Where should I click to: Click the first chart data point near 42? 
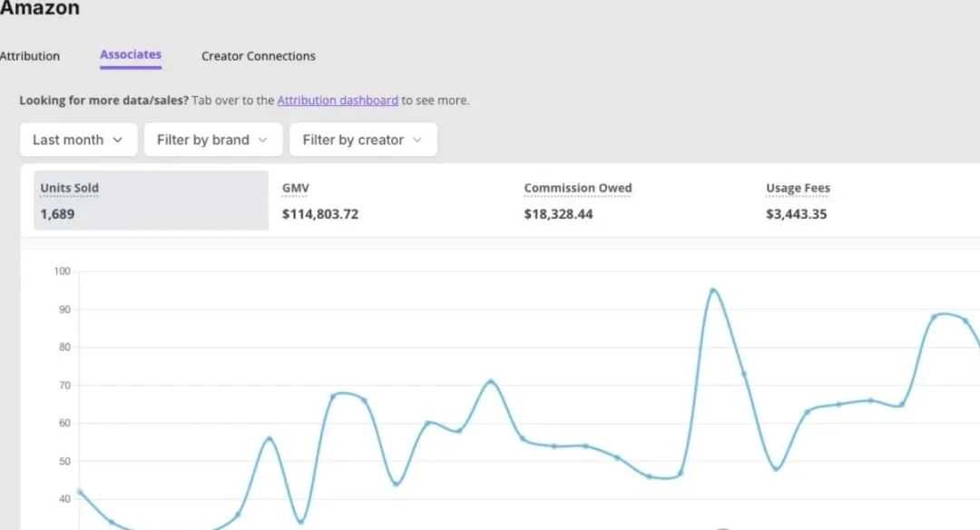80,492
